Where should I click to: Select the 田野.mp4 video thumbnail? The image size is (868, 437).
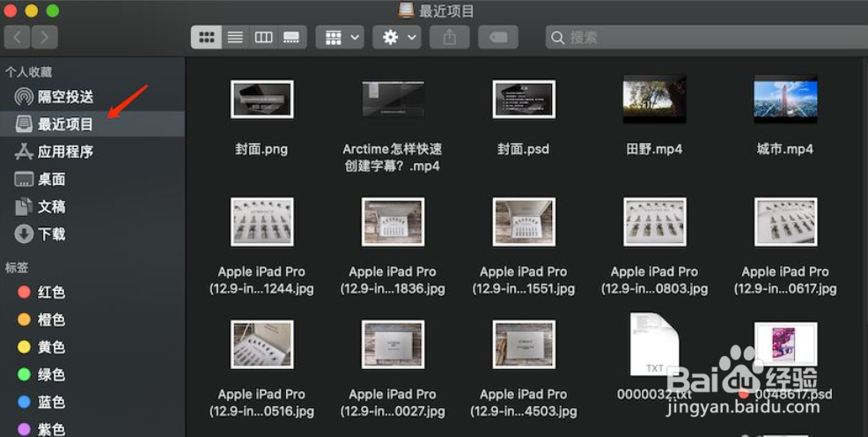[x=654, y=100]
